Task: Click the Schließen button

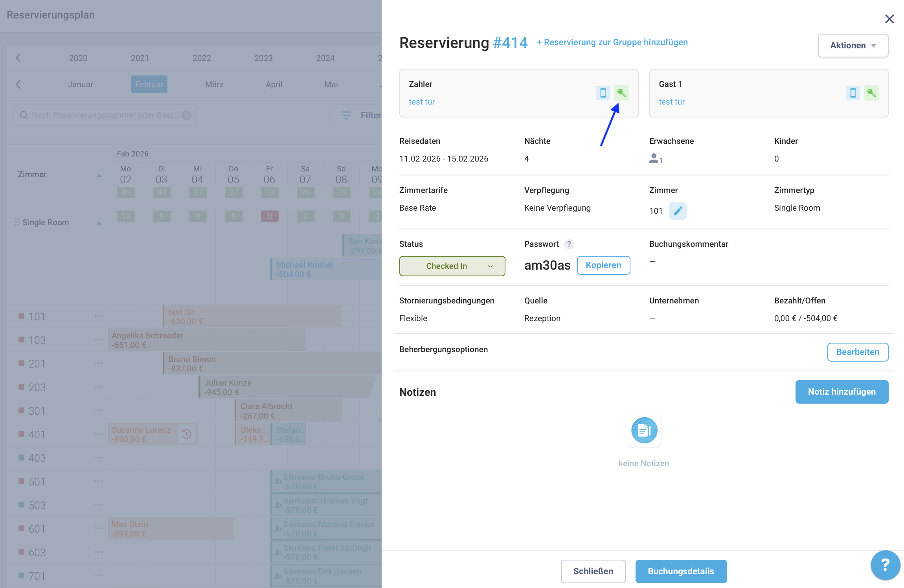Action: pyautogui.click(x=593, y=571)
